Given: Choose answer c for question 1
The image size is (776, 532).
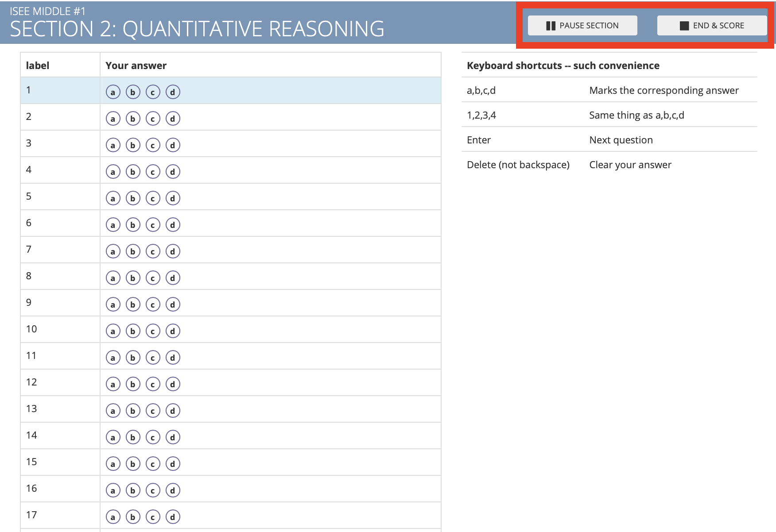Looking at the screenshot, I should pos(153,92).
